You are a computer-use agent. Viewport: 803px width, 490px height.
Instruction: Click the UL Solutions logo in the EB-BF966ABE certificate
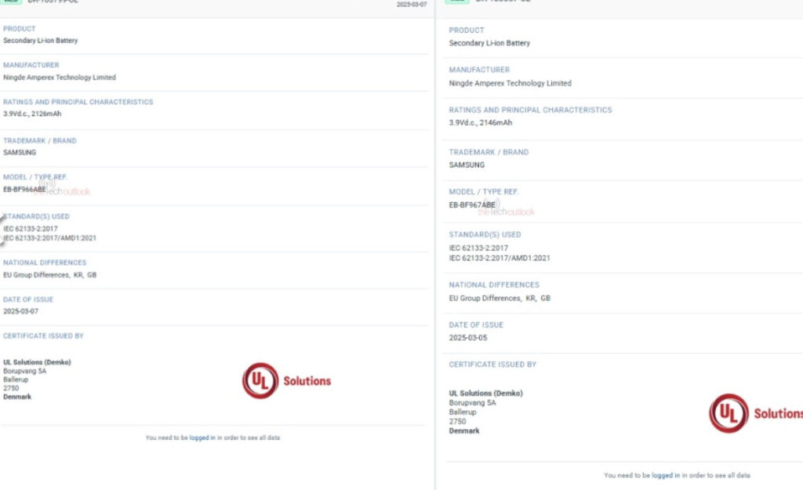[286, 380]
